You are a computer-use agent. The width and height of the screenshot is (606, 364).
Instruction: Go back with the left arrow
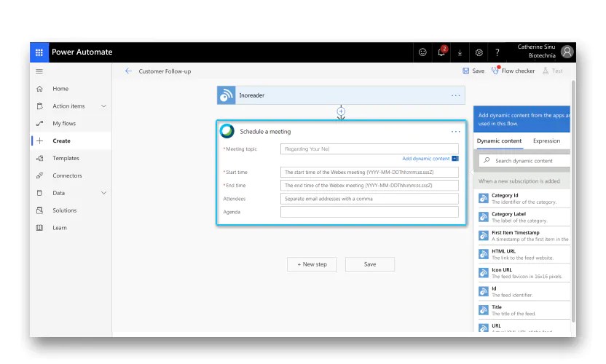128,71
